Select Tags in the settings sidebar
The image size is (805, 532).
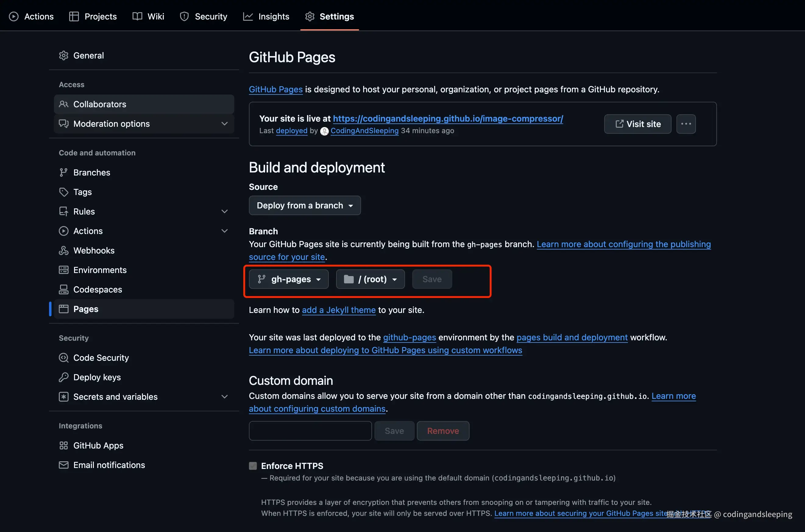pyautogui.click(x=144, y=192)
